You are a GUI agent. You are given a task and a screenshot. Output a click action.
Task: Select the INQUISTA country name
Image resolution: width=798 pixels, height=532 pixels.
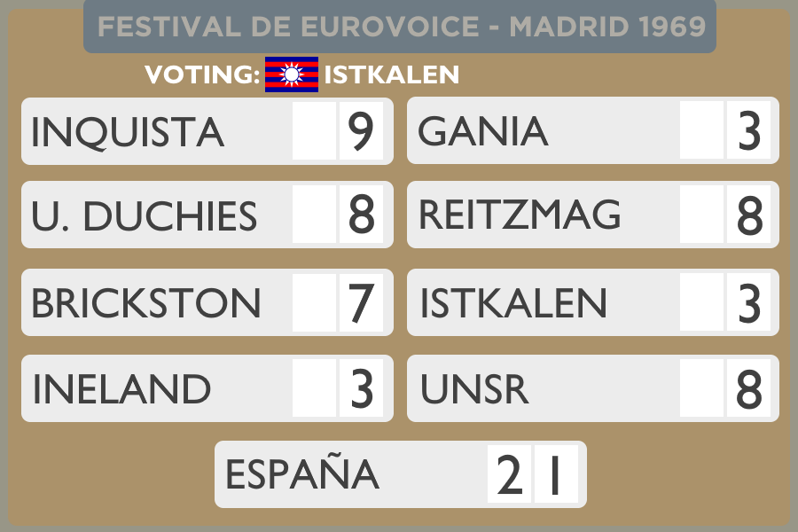(x=128, y=132)
